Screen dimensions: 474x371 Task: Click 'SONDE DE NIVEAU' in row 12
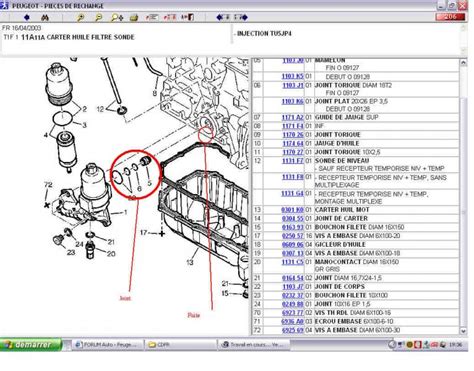(x=342, y=161)
